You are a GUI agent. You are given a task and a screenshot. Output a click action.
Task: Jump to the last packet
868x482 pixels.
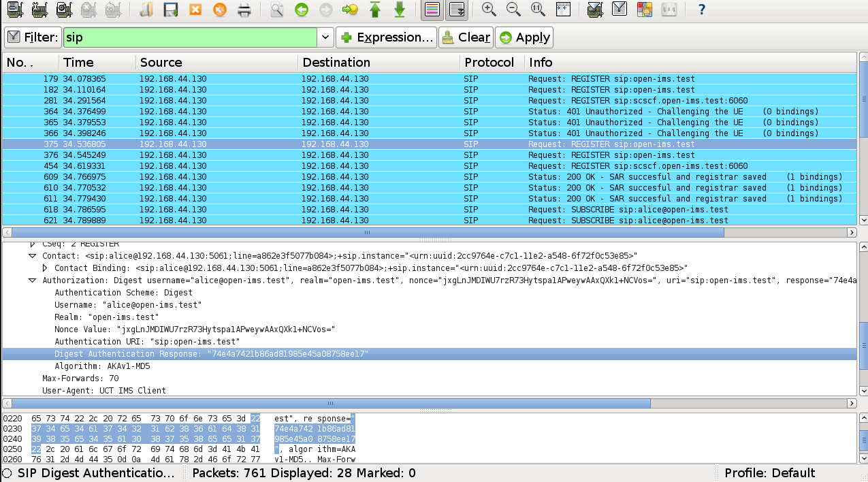pyautogui.click(x=400, y=10)
